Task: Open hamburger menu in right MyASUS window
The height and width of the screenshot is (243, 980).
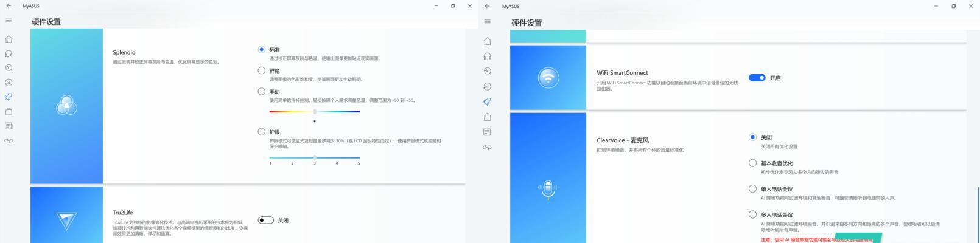Action: coord(487,21)
